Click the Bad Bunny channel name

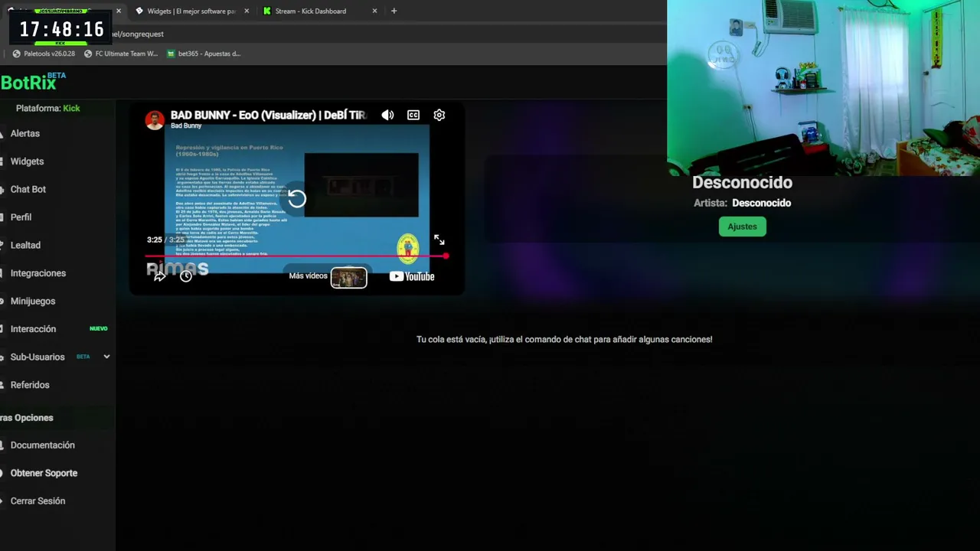(186, 126)
